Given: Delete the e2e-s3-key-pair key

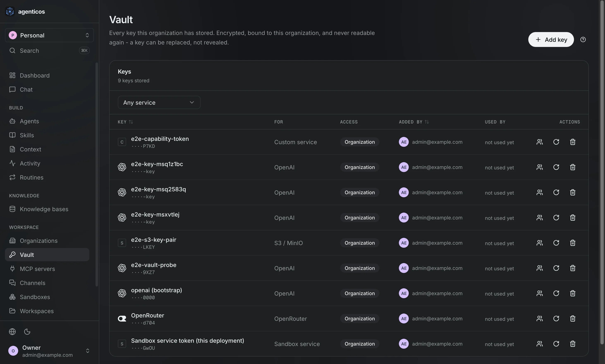Looking at the screenshot, I should point(573,243).
